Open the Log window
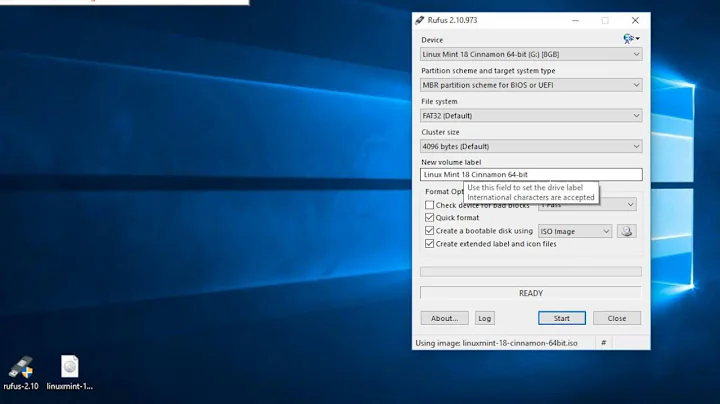 pyautogui.click(x=484, y=318)
